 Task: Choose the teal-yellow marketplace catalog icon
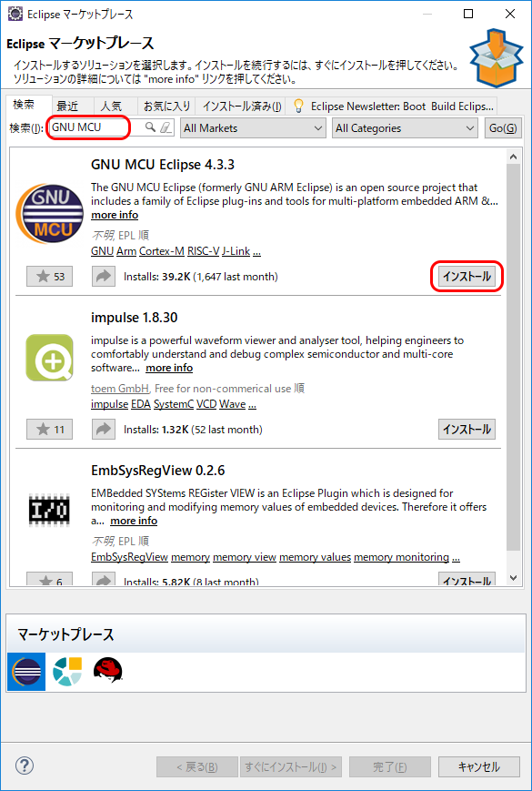point(67,672)
